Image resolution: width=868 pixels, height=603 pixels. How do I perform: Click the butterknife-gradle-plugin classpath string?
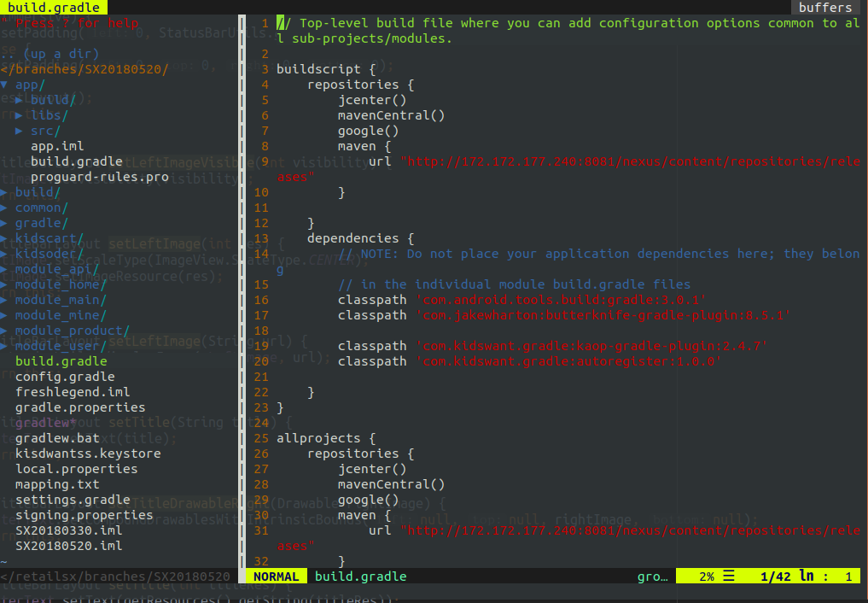(x=603, y=316)
